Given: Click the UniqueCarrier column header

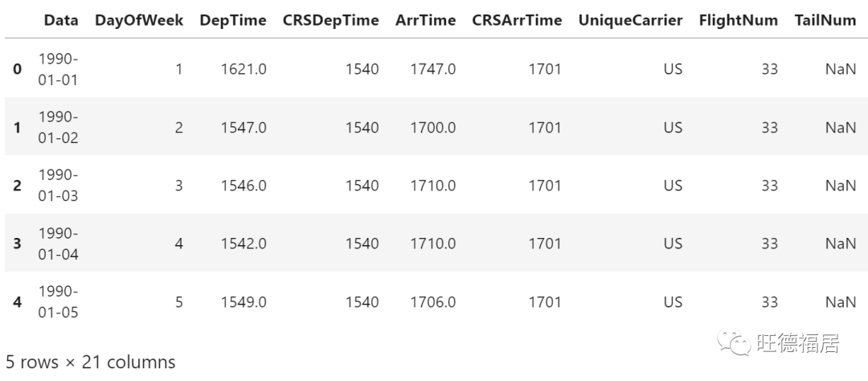Looking at the screenshot, I should [x=630, y=21].
